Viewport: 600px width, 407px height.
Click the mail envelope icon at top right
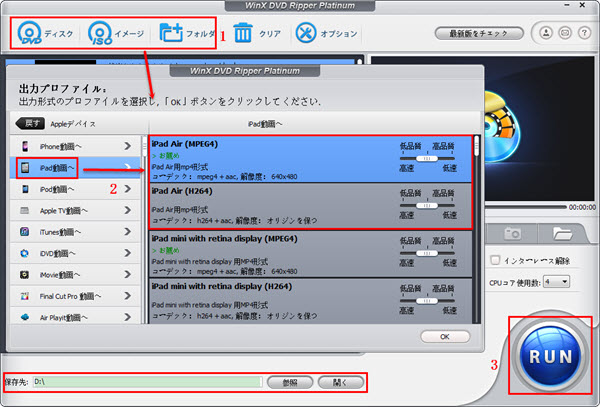point(565,33)
